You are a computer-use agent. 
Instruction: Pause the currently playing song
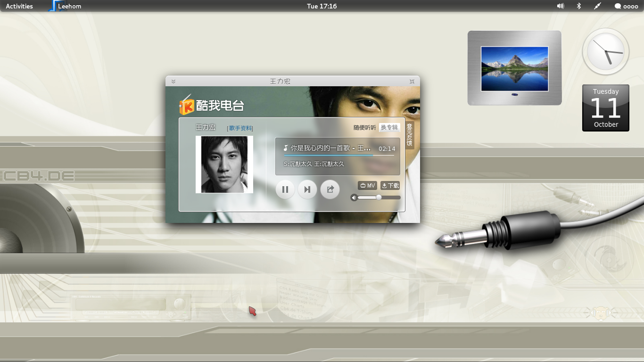[x=285, y=189]
